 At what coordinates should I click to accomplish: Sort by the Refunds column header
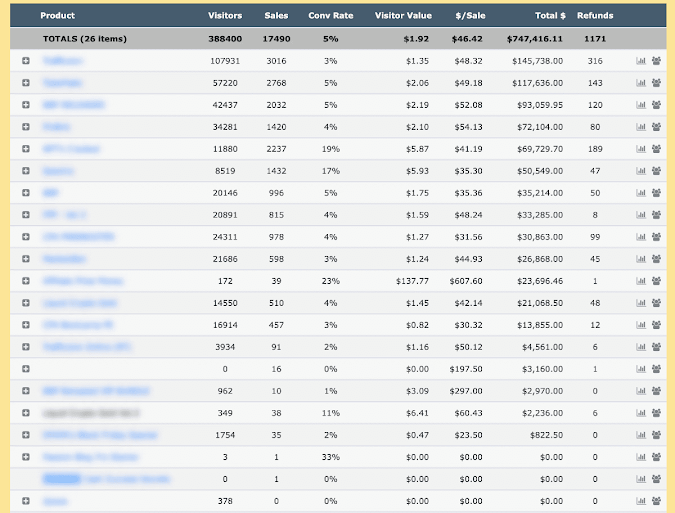pos(595,15)
